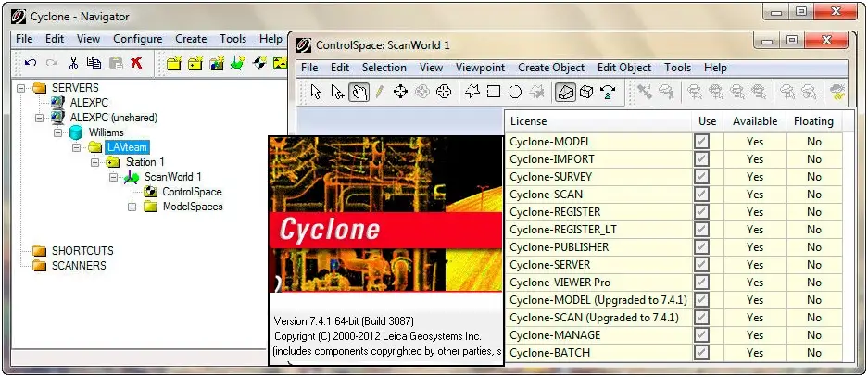Toggle Use checkbox for Cyclone-PUBLISHER
The height and width of the screenshot is (377, 868).
click(x=702, y=247)
